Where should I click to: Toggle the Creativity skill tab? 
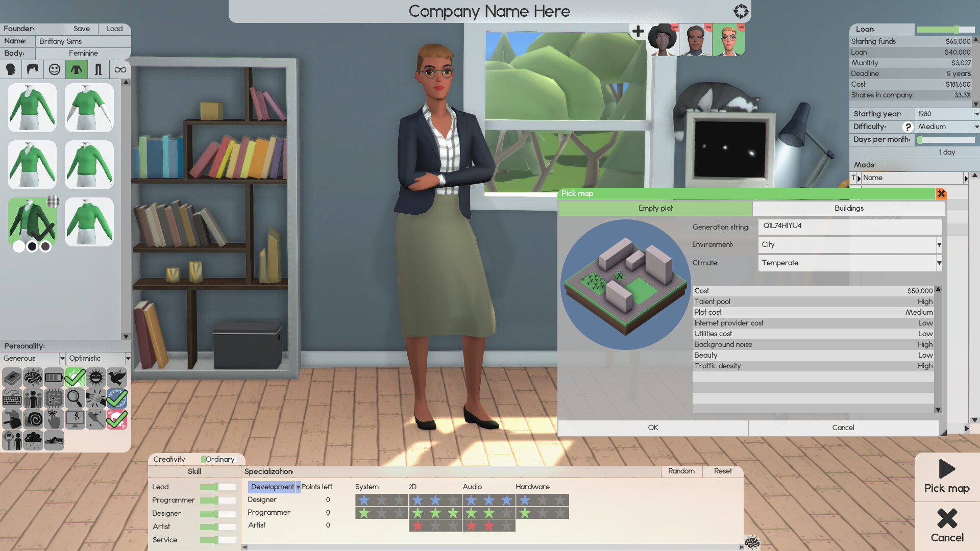(169, 459)
